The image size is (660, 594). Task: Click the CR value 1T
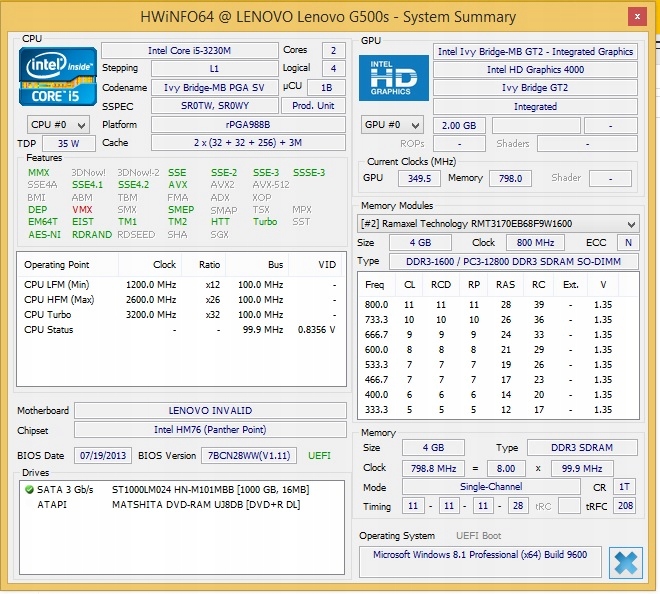coord(624,487)
